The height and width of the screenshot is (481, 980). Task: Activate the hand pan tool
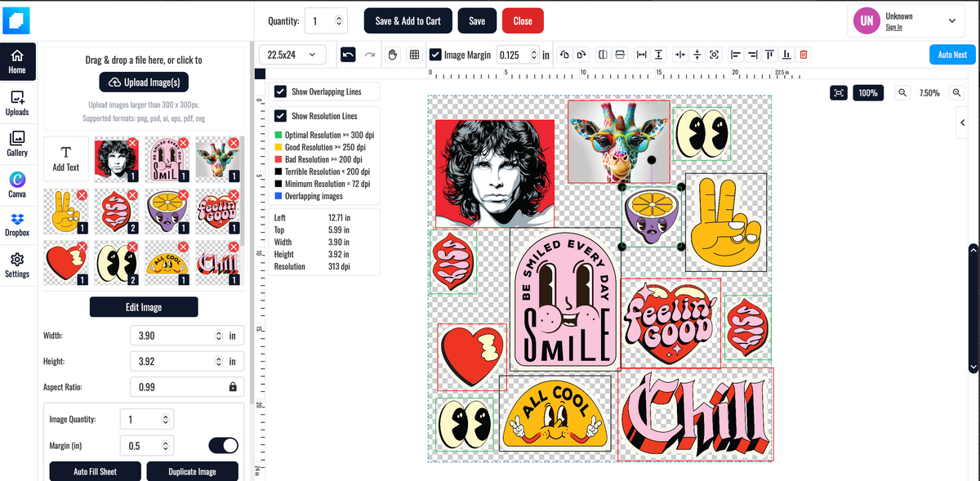(x=392, y=55)
